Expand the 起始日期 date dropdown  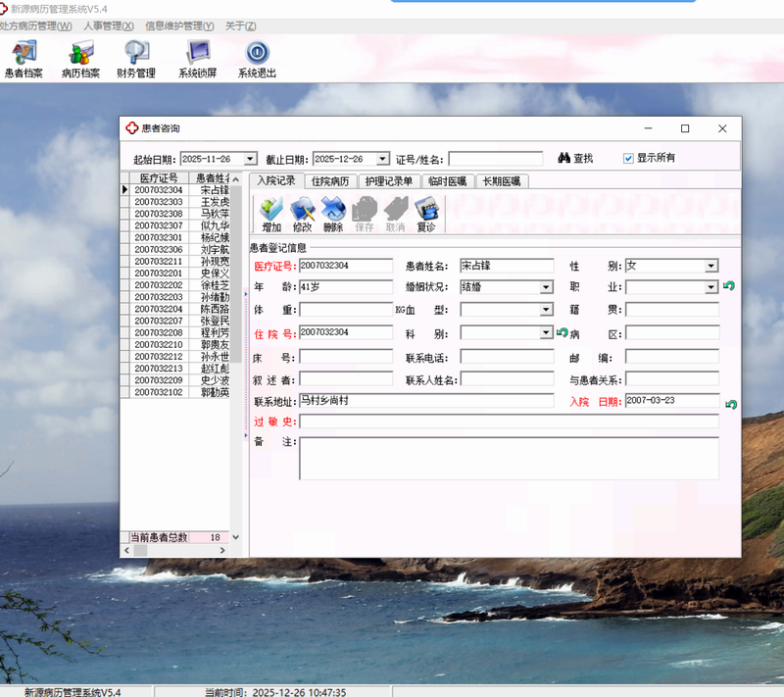point(250,159)
